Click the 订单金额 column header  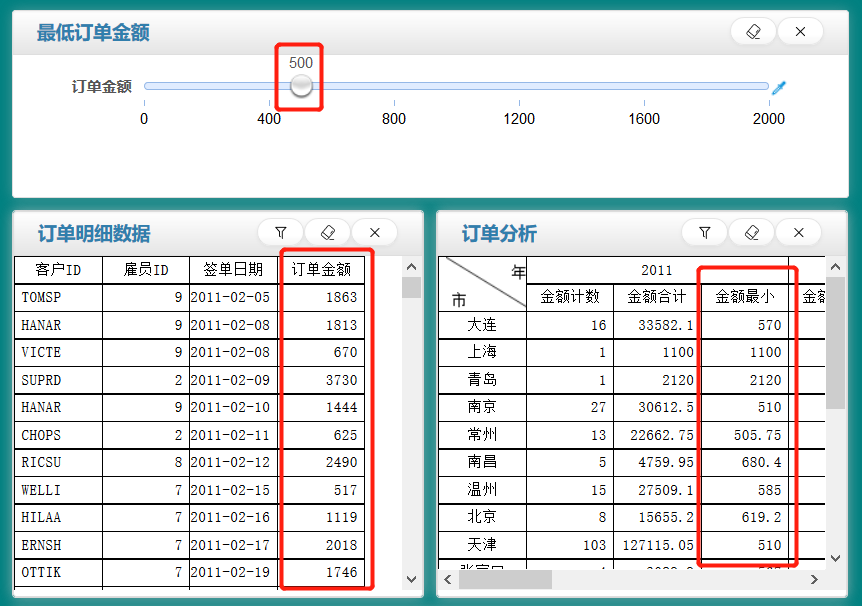321,270
